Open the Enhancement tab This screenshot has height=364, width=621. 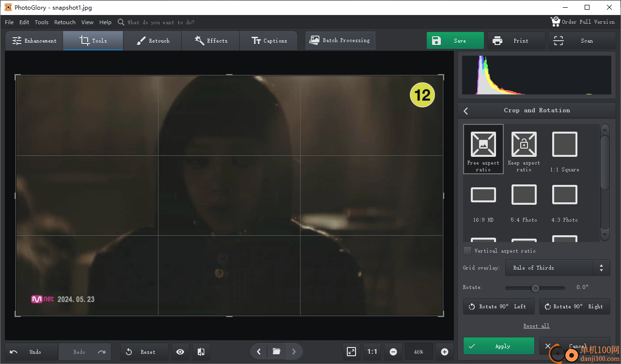coord(34,41)
